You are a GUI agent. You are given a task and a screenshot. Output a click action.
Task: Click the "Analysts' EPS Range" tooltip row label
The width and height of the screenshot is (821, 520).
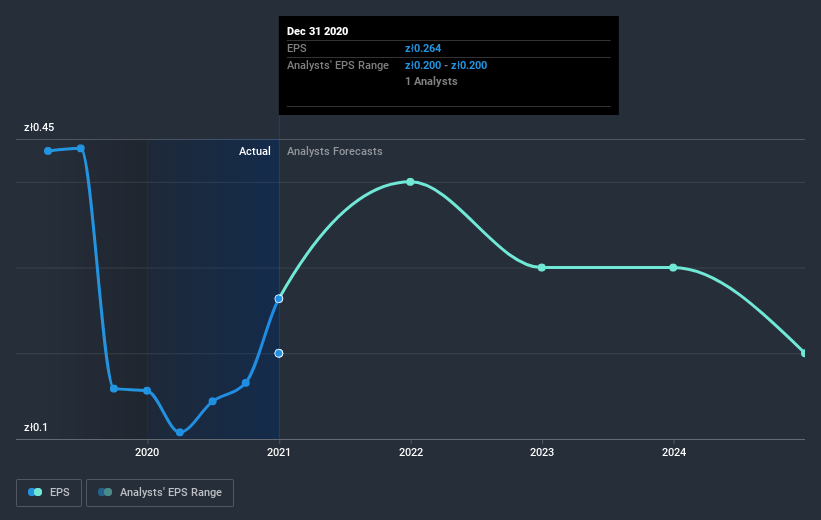click(338, 65)
